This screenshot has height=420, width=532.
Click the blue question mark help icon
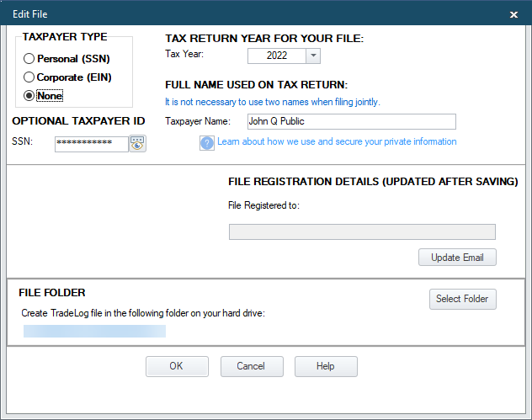click(x=207, y=143)
